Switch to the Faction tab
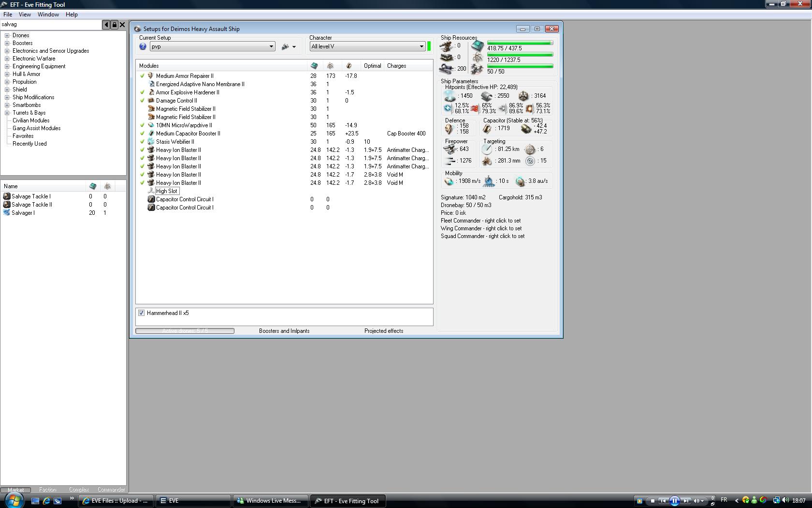This screenshot has width=812, height=508. [47, 490]
